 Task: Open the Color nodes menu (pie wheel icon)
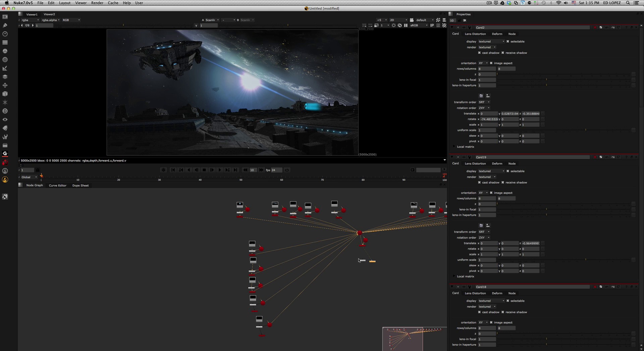[x=5, y=51]
